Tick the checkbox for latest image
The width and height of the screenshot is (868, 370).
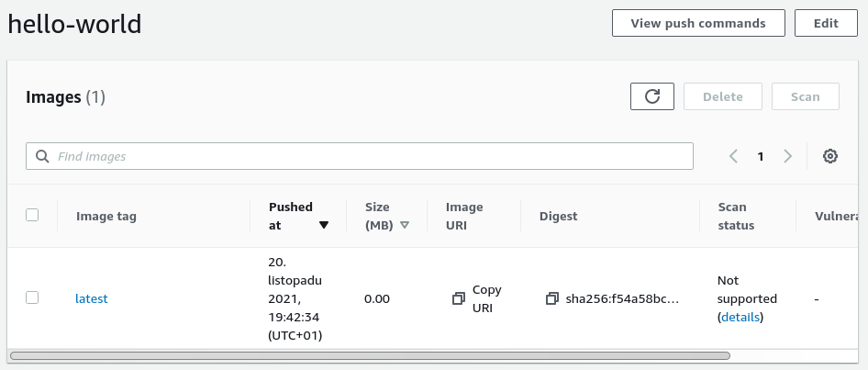point(32,297)
